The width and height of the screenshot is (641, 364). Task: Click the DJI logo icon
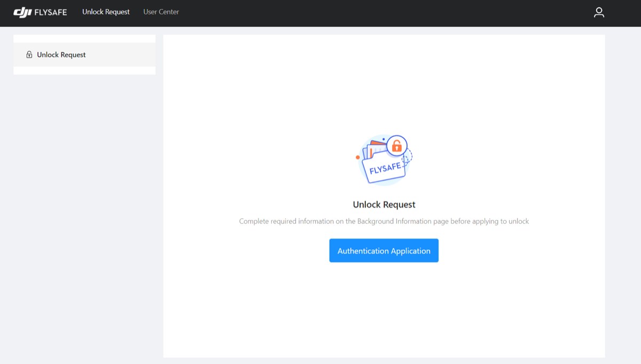click(22, 11)
